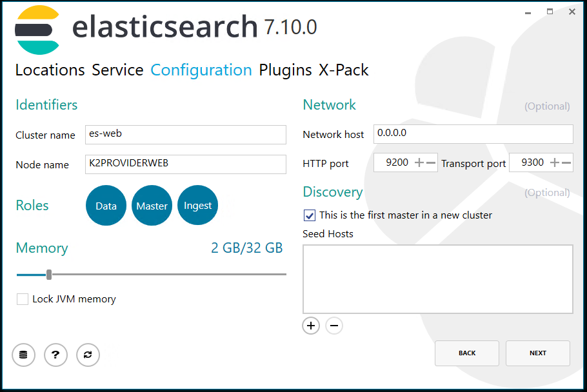Click the Cluster name field
This screenshot has width=587, height=392.
pos(186,135)
